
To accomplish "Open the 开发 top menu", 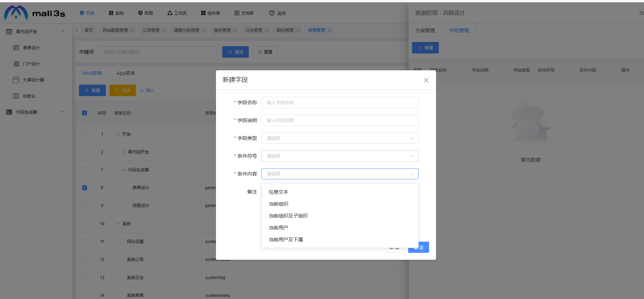I will pos(87,13).
